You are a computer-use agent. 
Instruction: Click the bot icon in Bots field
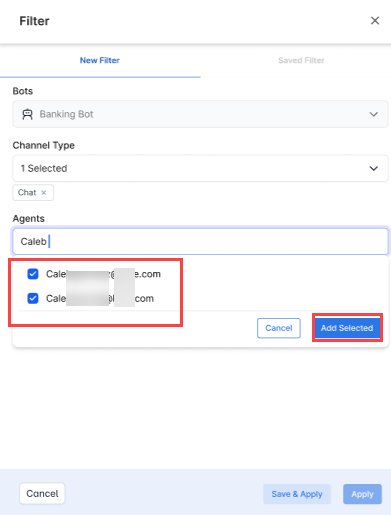coord(27,114)
